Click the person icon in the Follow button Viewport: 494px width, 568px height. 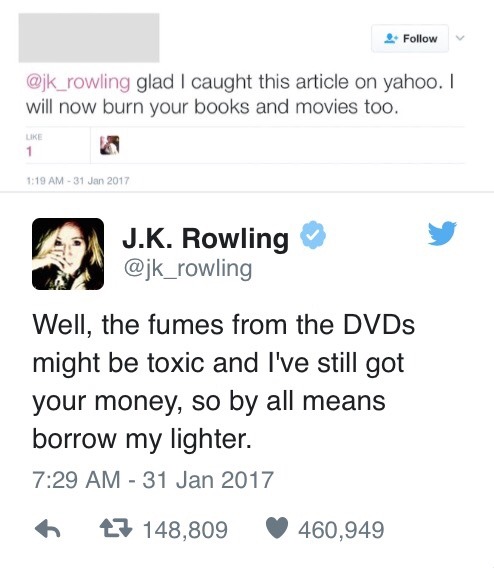pyautogui.click(x=391, y=38)
